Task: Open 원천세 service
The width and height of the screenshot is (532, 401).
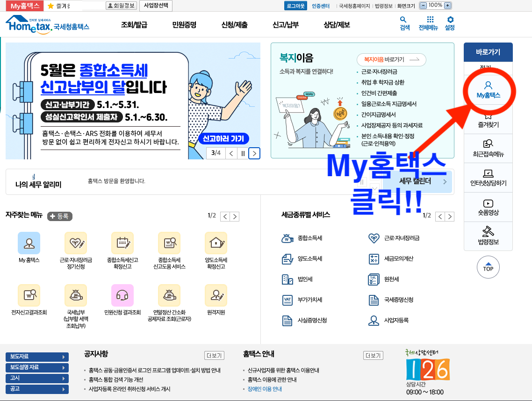Action: [x=384, y=279]
